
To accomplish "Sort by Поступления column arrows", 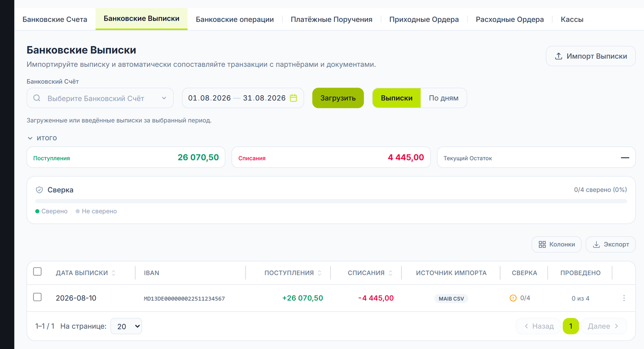I will pyautogui.click(x=319, y=273).
